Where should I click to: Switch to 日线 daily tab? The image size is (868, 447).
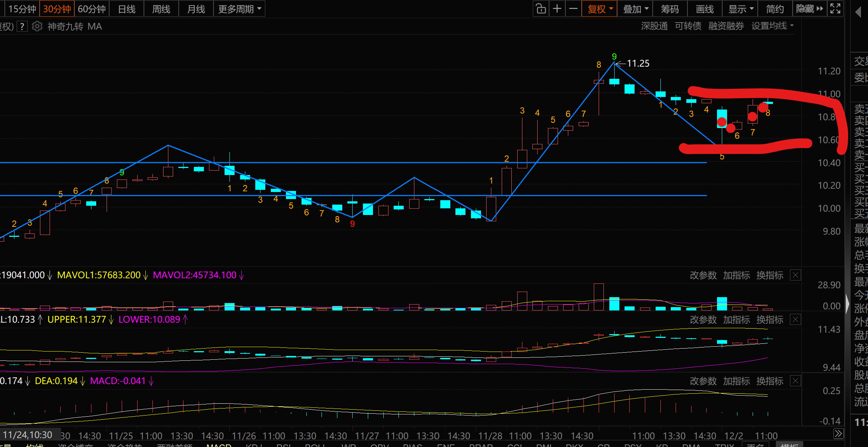point(127,9)
